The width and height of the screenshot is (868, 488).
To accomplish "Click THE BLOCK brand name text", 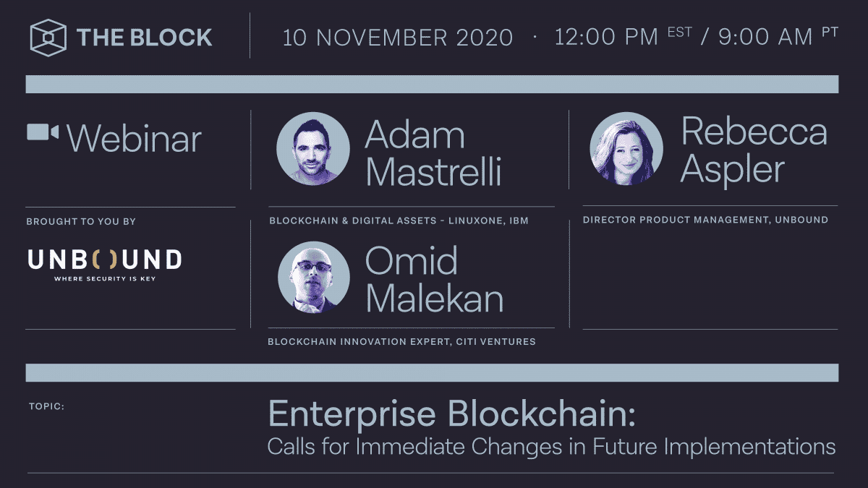I will (145, 38).
